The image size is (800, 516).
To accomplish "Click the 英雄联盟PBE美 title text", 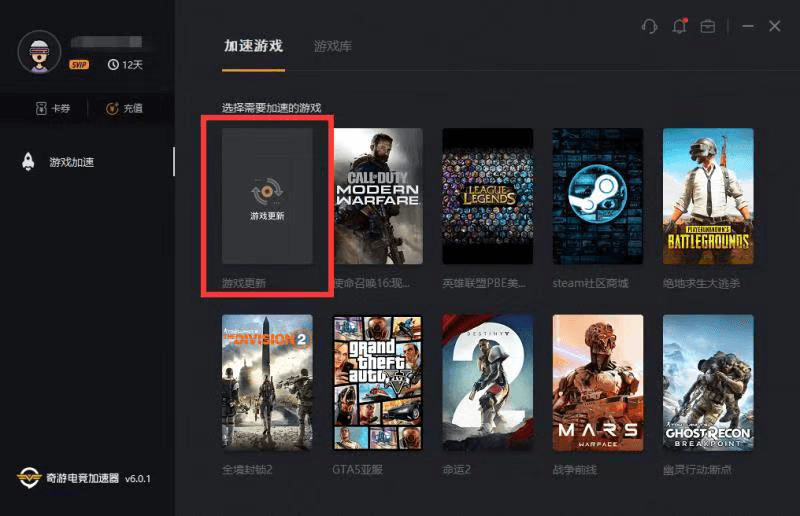I will (484, 283).
